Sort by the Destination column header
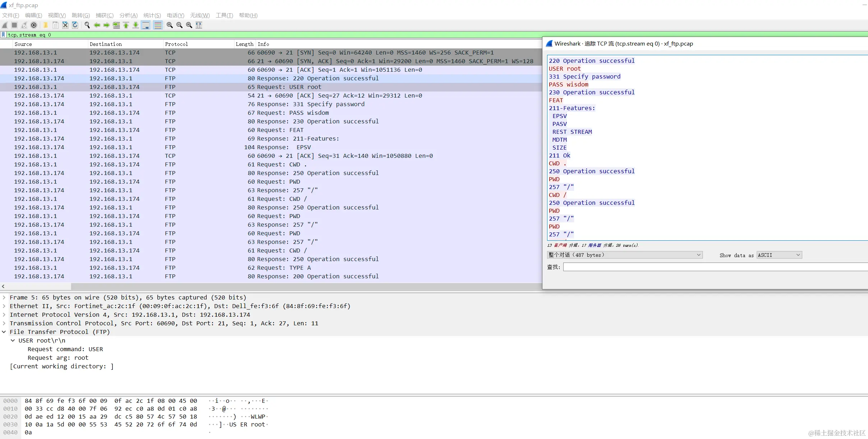 [126, 44]
